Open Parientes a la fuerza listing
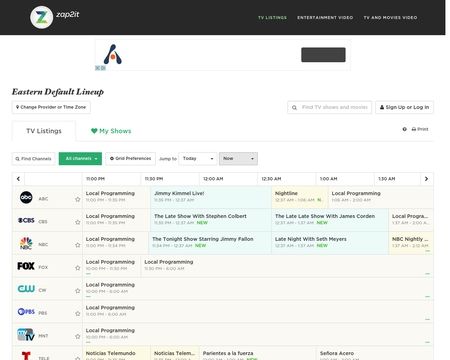The width and height of the screenshot is (450, 360). click(257, 353)
